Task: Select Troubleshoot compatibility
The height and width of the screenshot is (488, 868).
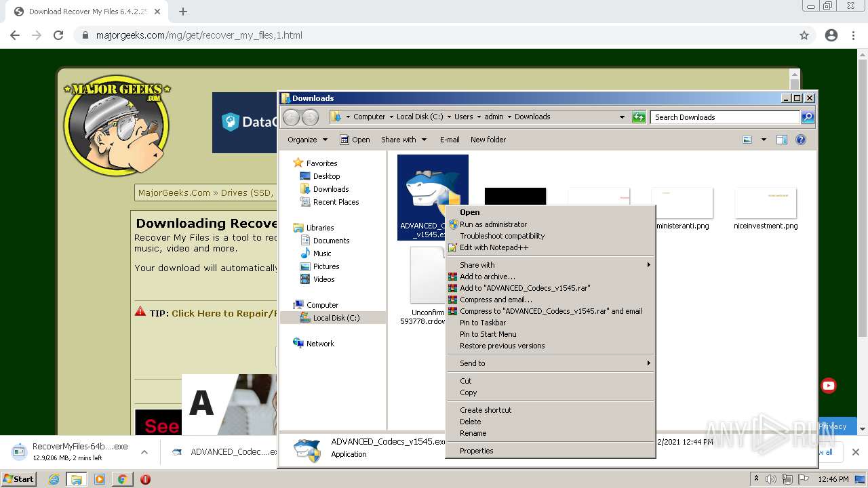Action: [550, 236]
